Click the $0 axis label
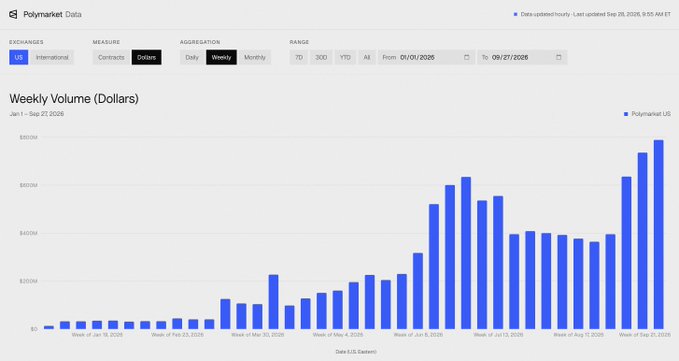The height and width of the screenshot is (361, 679). coord(34,329)
